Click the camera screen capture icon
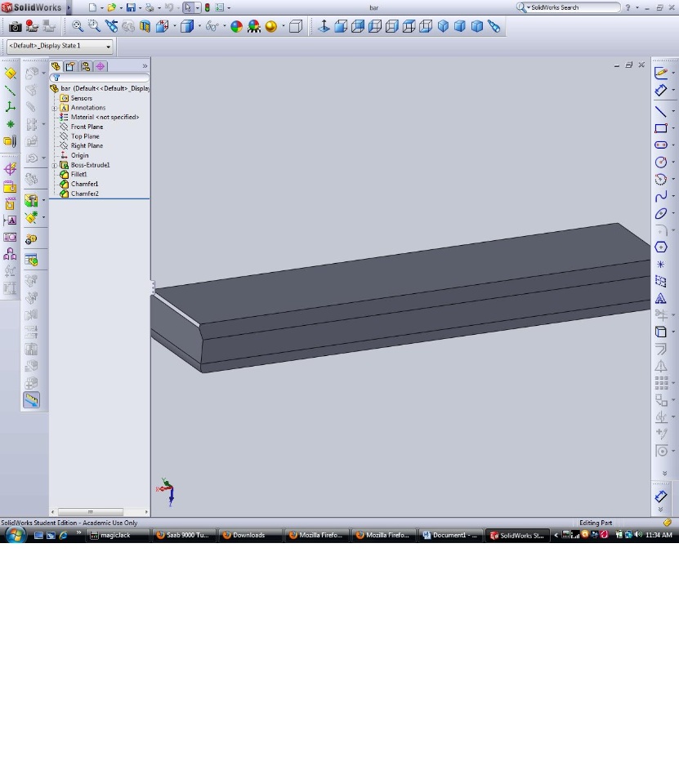679x784 pixels. click(x=15, y=26)
